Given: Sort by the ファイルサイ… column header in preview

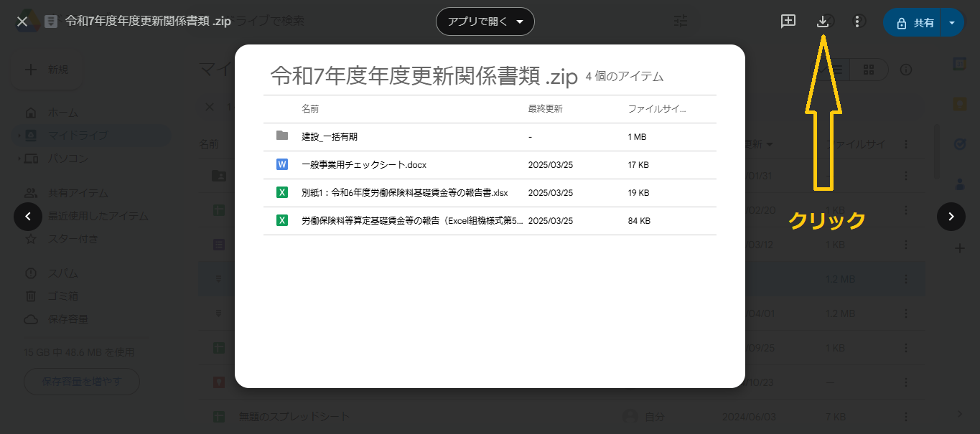Looking at the screenshot, I should click(657, 109).
